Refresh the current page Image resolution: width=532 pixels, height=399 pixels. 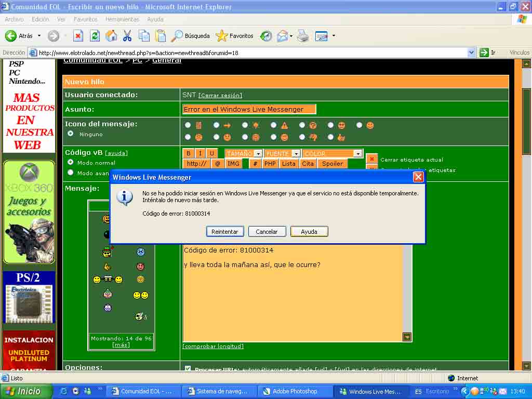[95, 36]
